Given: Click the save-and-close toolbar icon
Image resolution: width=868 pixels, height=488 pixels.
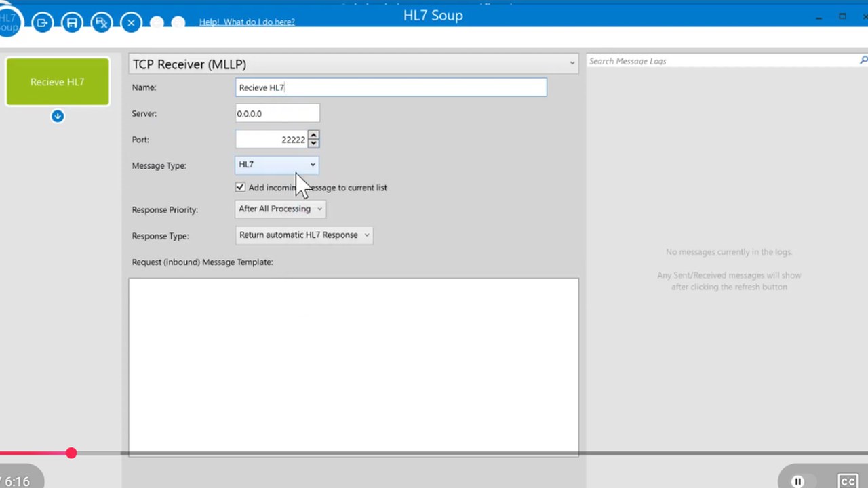Looking at the screenshot, I should coord(102,22).
